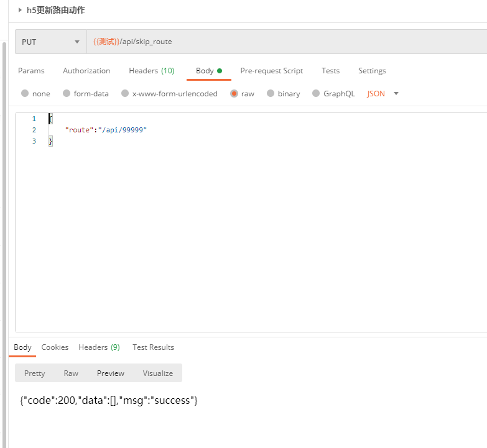Select the request Body tab

pyautogui.click(x=209, y=71)
